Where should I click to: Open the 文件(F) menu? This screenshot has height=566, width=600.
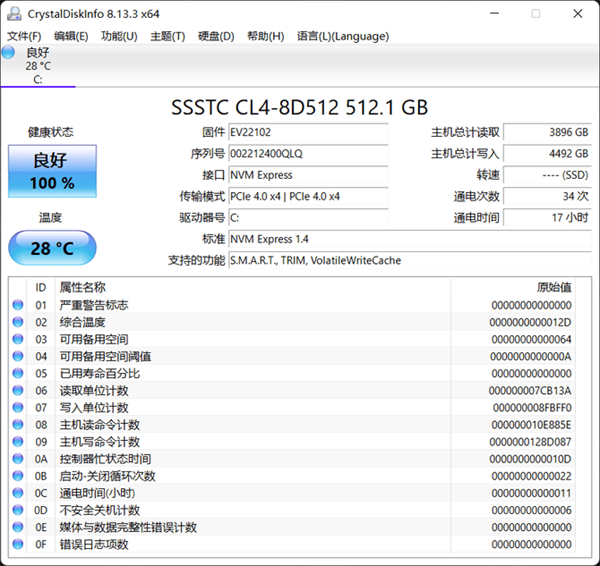tap(24, 36)
